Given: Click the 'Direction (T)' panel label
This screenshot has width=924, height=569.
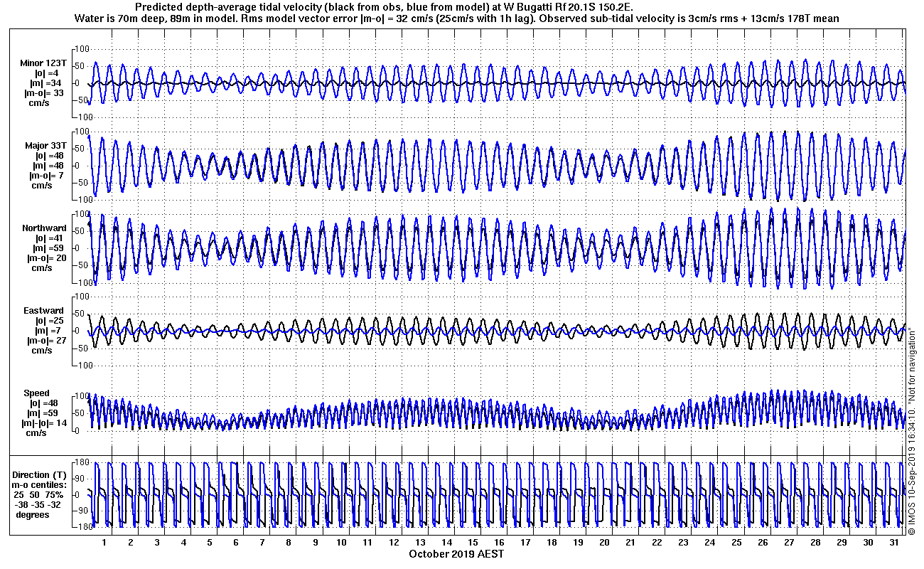Looking at the screenshot, I should click(x=41, y=474).
